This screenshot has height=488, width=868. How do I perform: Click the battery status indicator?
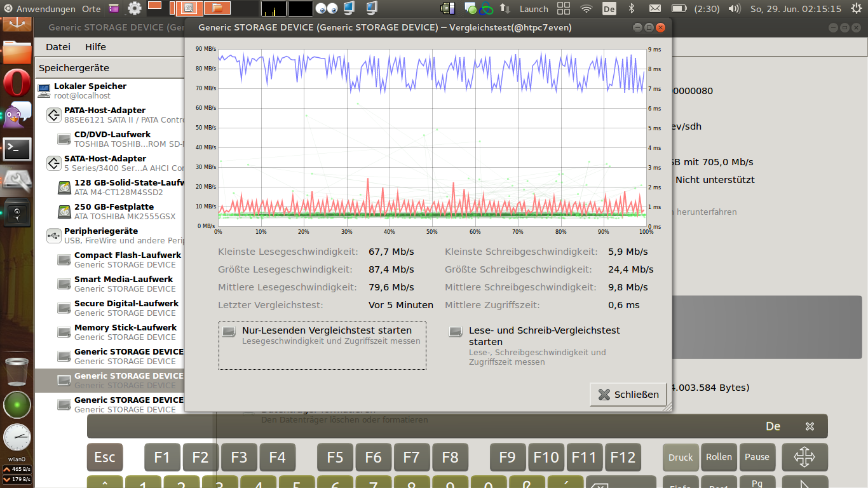[x=679, y=9]
